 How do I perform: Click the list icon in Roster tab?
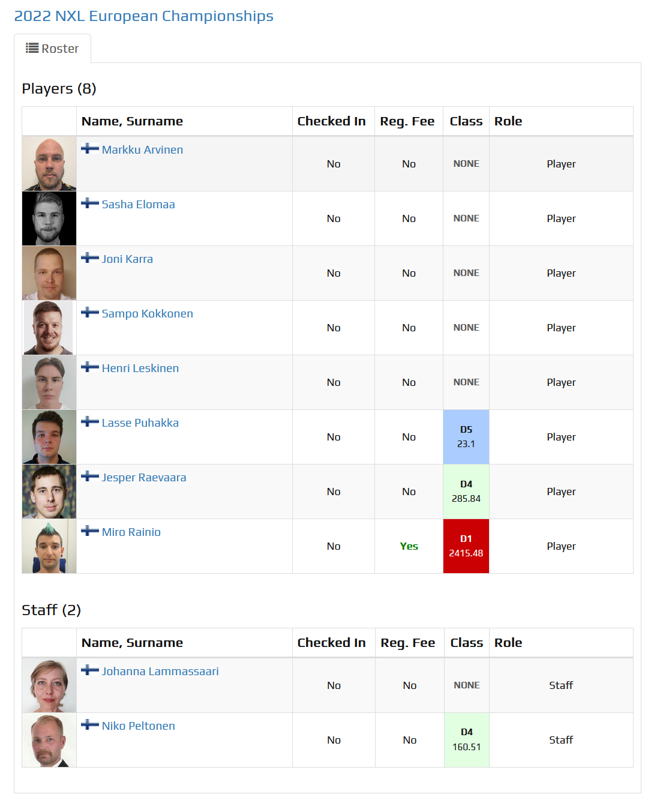coord(32,48)
